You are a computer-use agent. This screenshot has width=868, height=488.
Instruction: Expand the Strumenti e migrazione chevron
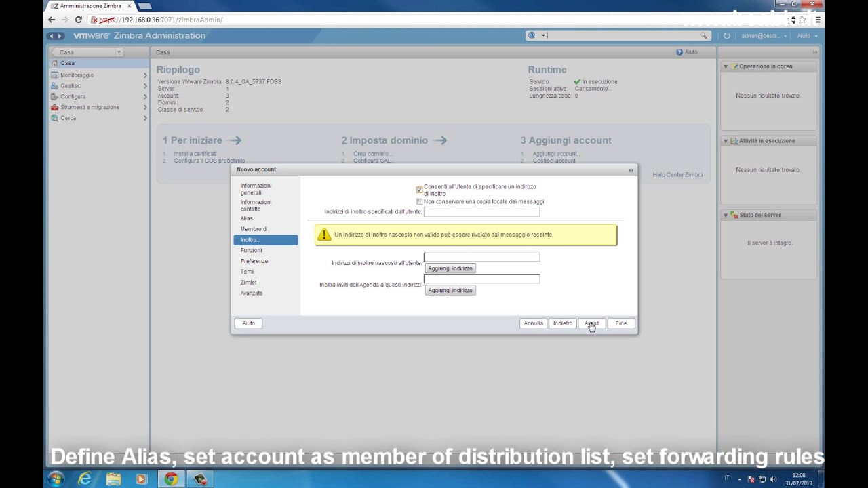point(145,107)
